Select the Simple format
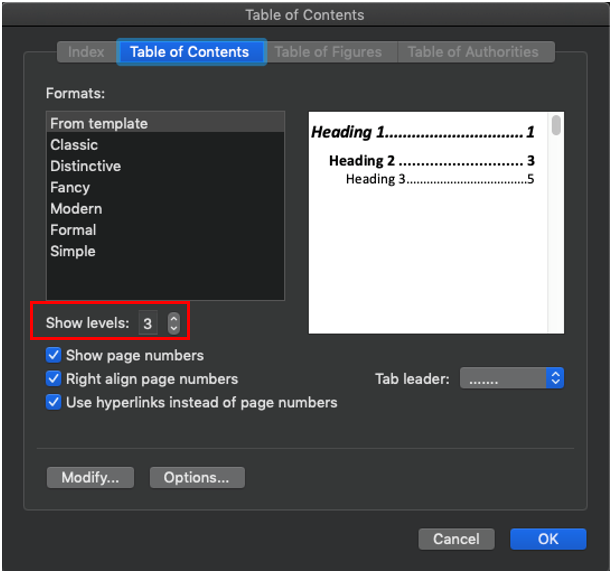Screen dimensions: 613x574 pos(73,251)
